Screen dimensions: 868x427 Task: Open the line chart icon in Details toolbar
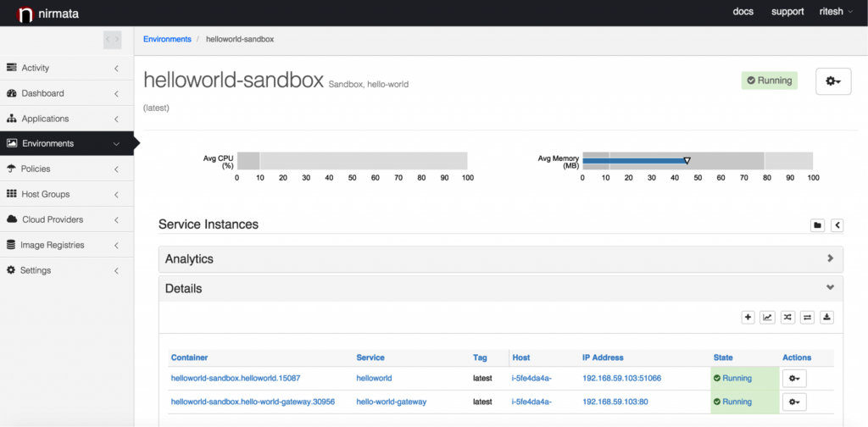767,318
